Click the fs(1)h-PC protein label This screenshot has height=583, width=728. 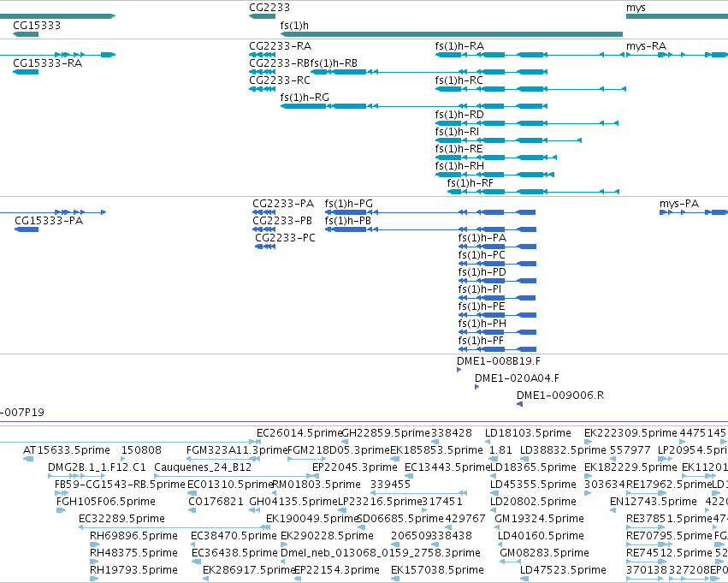482,255
